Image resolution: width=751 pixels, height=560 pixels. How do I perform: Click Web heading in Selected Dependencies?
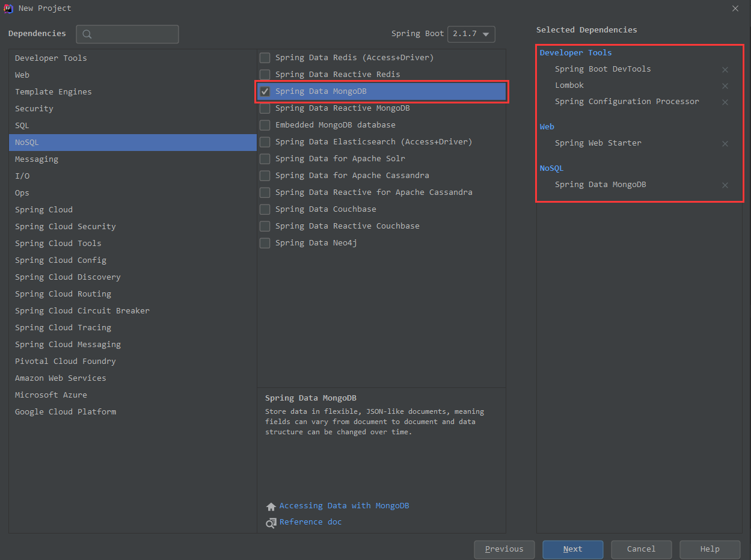547,127
